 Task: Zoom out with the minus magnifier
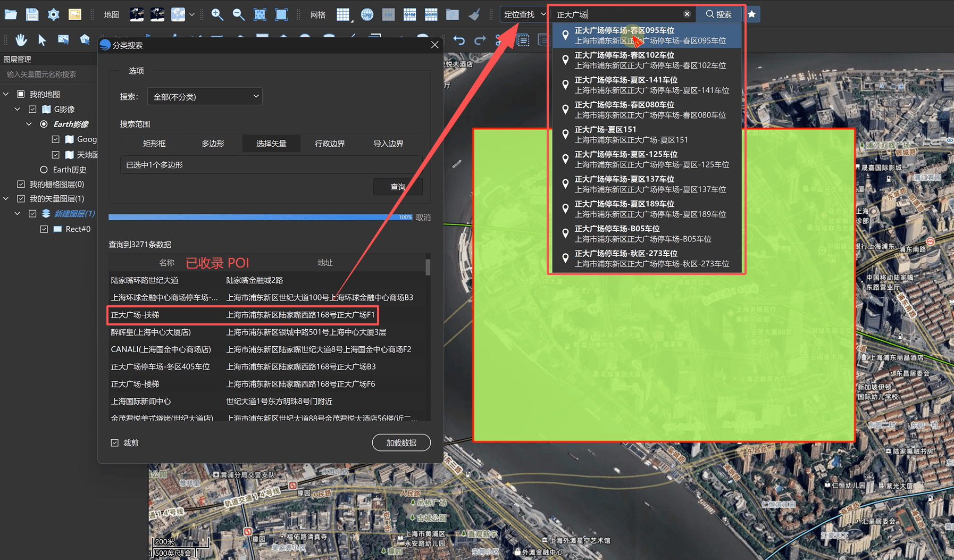[x=239, y=14]
